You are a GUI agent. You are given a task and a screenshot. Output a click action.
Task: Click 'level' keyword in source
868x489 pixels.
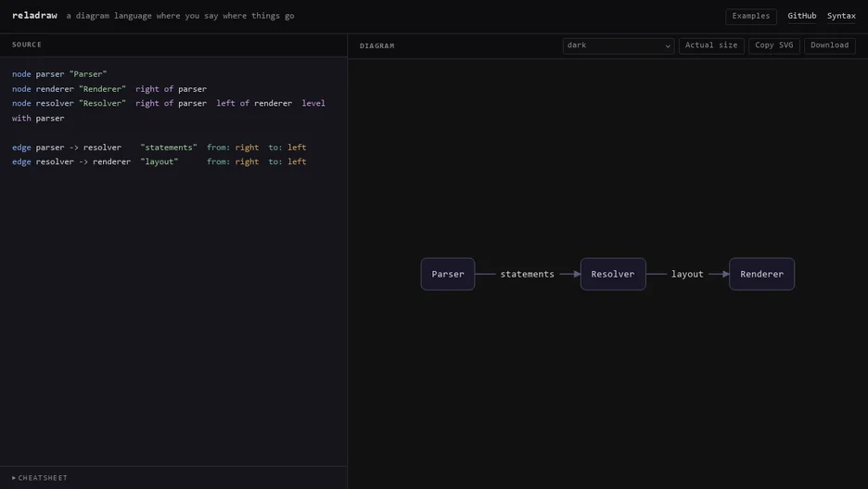313,104
